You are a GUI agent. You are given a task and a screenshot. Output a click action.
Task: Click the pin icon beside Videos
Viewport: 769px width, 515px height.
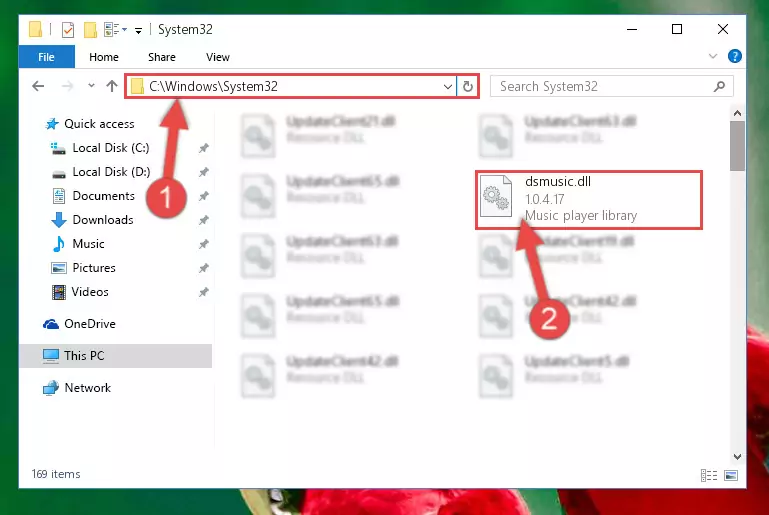coord(204,292)
